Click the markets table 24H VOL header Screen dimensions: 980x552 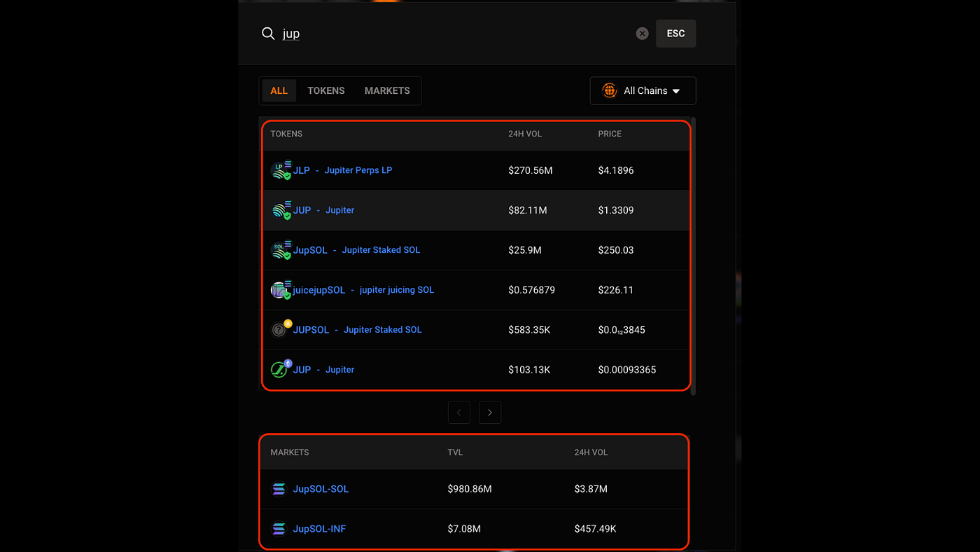pyautogui.click(x=591, y=453)
